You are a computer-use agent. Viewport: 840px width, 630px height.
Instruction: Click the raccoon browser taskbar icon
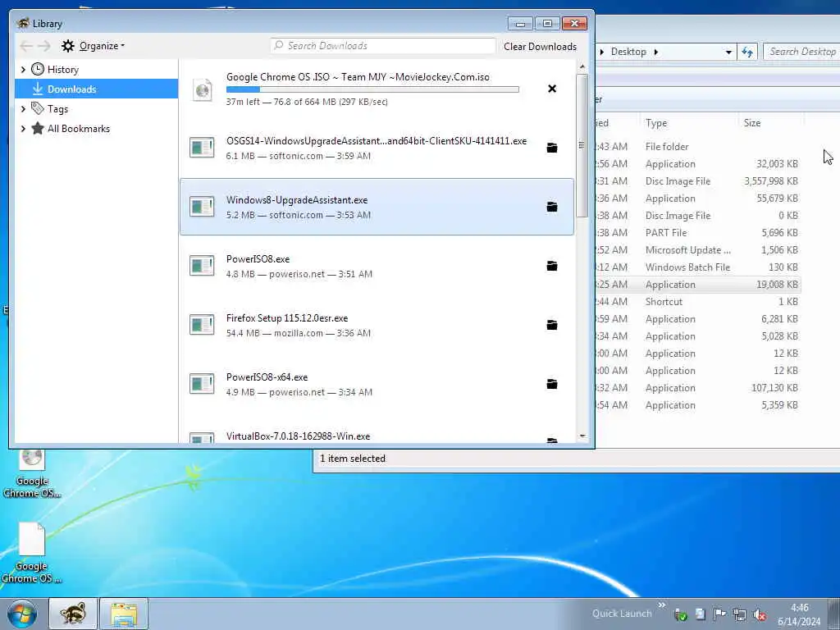point(73,614)
